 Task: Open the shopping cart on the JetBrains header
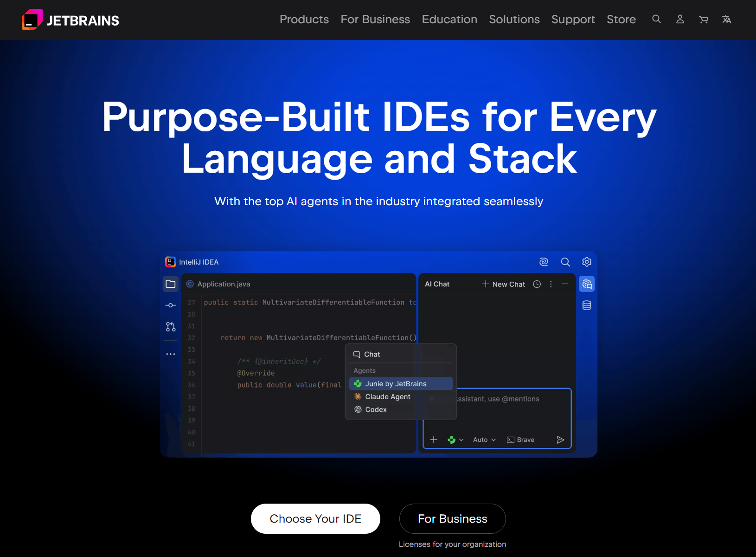703,19
